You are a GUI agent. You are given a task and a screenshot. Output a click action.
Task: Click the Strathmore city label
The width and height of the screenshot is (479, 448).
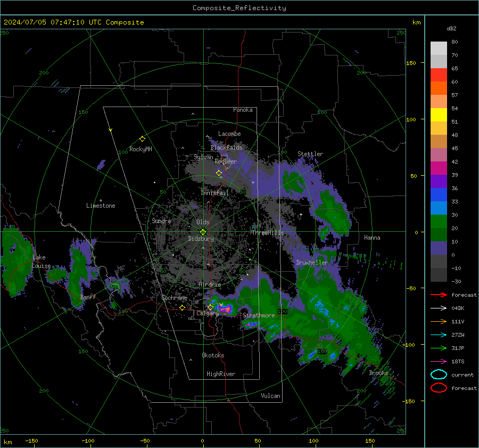pos(259,315)
